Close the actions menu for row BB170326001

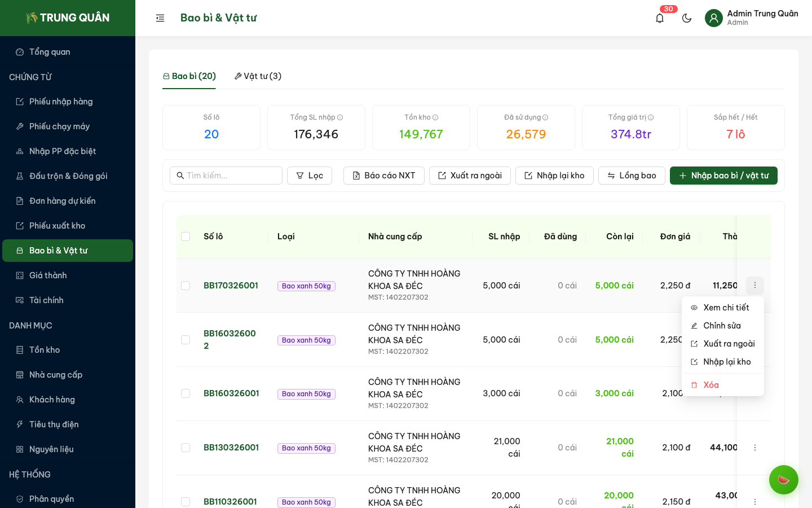(x=755, y=286)
